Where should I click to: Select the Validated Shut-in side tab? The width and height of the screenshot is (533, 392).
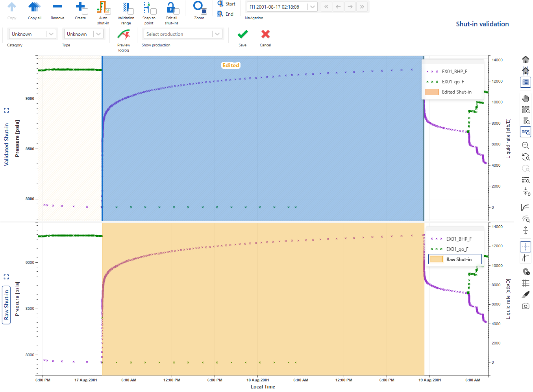6,144
